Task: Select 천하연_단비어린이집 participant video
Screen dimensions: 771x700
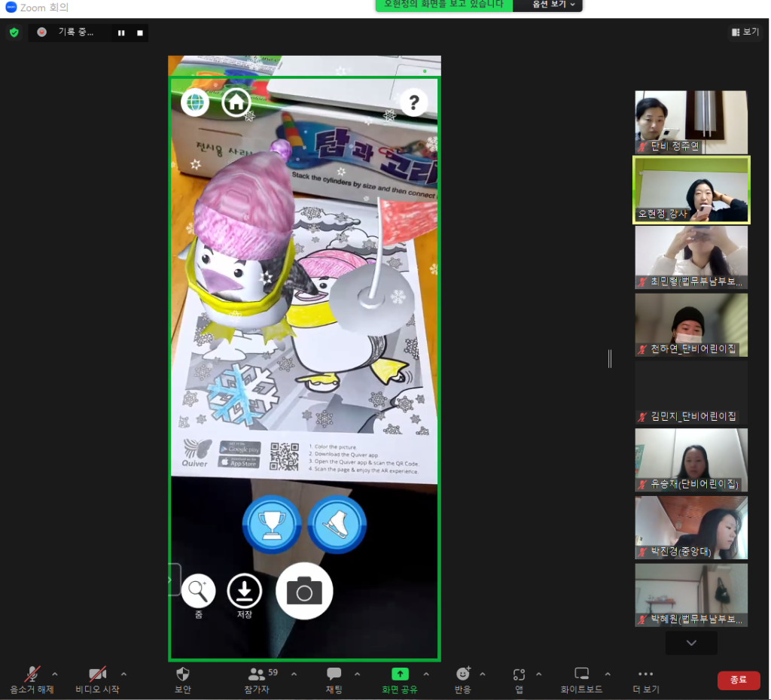Action: pyautogui.click(x=691, y=325)
